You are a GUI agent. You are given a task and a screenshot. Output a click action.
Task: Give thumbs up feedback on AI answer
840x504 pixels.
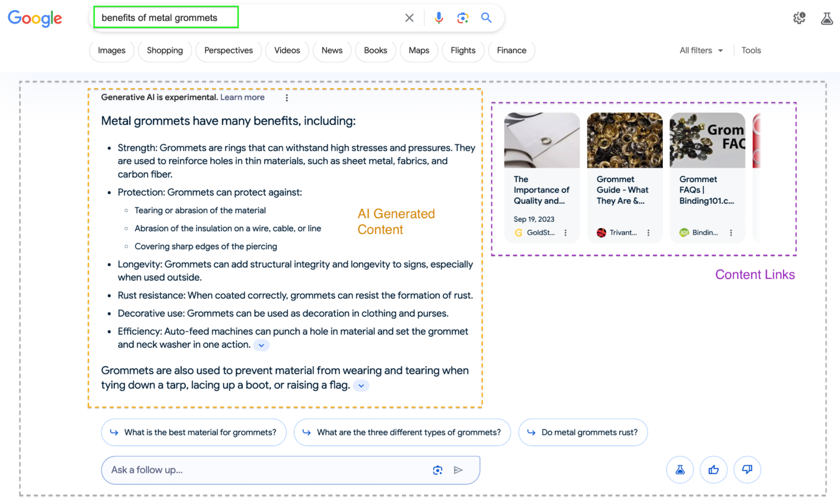pos(714,470)
